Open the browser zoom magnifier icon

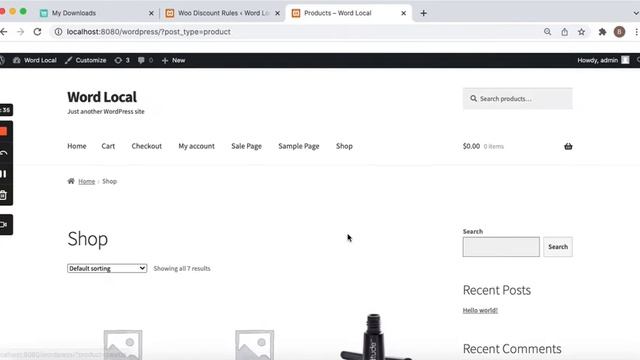pyautogui.click(x=547, y=32)
